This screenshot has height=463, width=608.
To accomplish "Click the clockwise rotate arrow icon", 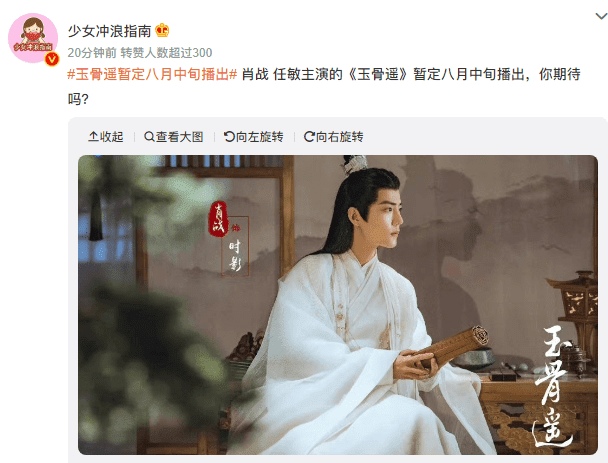I will point(309,136).
